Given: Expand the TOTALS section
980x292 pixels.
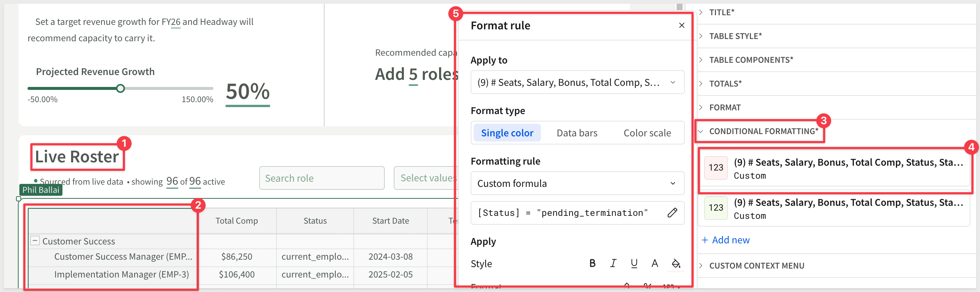Looking at the screenshot, I should (x=725, y=84).
